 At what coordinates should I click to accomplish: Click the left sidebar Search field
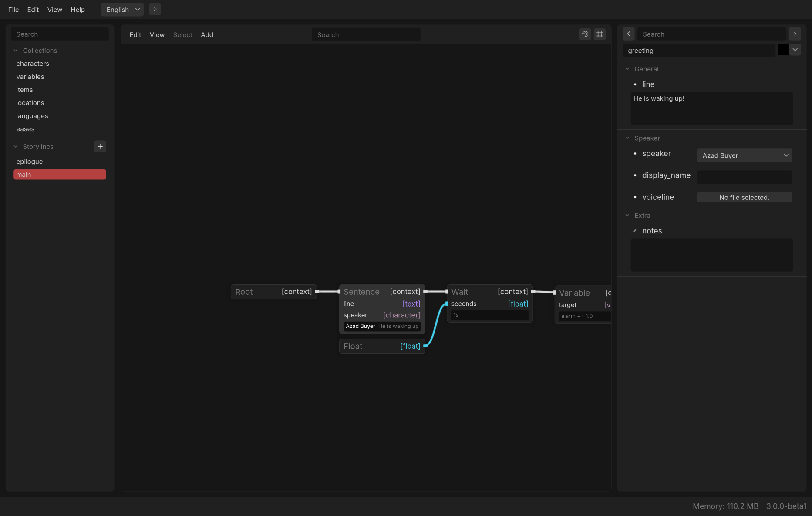coord(60,34)
